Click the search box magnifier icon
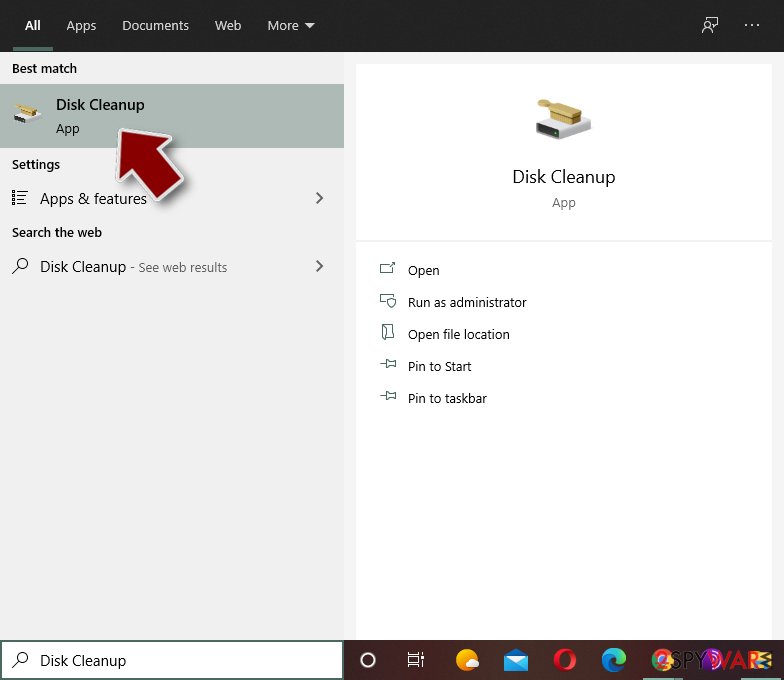 [x=20, y=660]
